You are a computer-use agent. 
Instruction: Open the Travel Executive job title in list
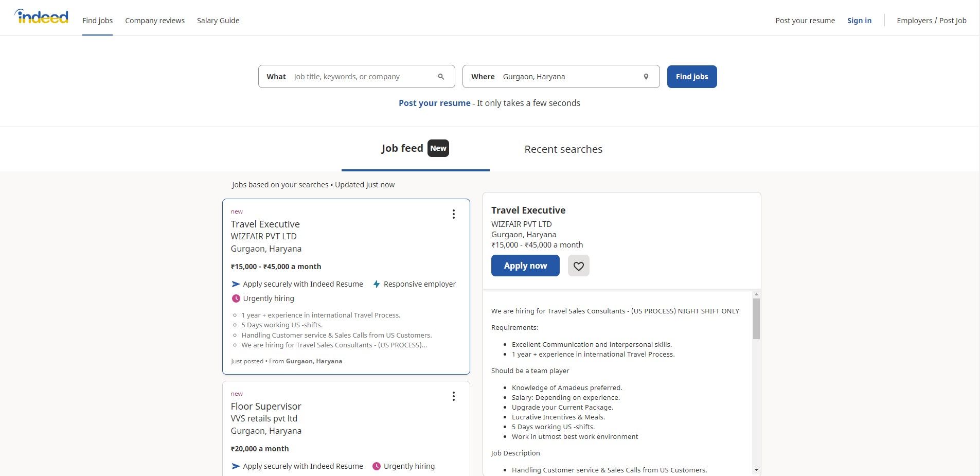(265, 224)
